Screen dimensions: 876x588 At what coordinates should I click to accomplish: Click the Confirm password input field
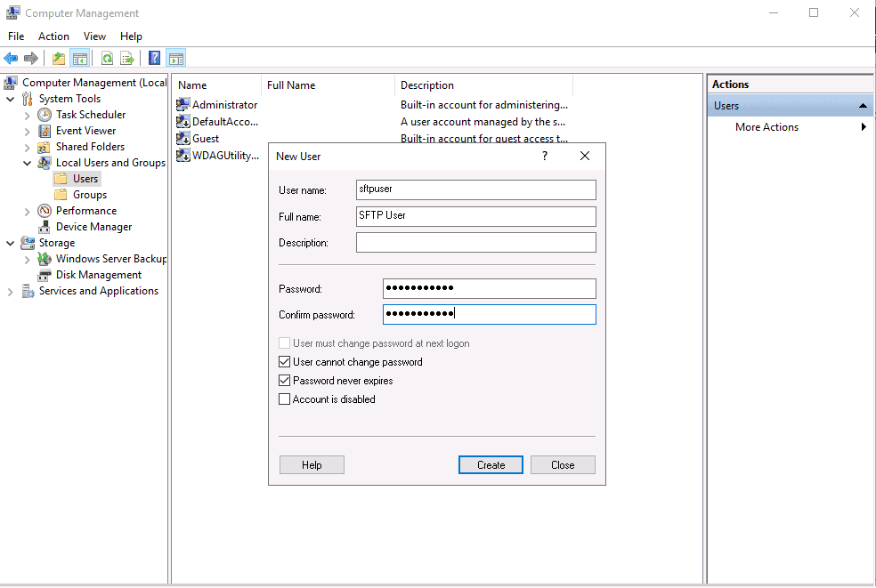[x=490, y=314]
